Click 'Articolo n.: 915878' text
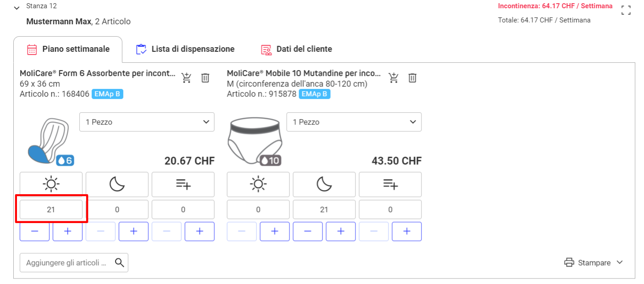 pos(262,94)
